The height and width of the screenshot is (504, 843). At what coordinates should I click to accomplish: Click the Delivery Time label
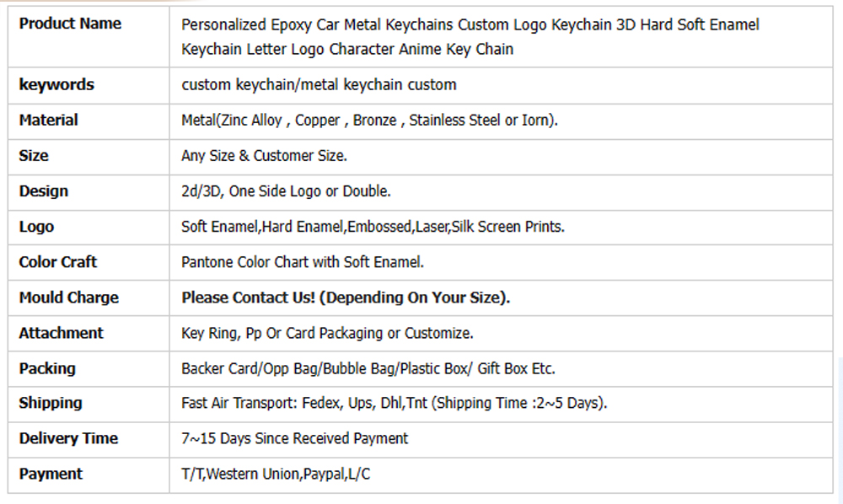click(x=68, y=438)
